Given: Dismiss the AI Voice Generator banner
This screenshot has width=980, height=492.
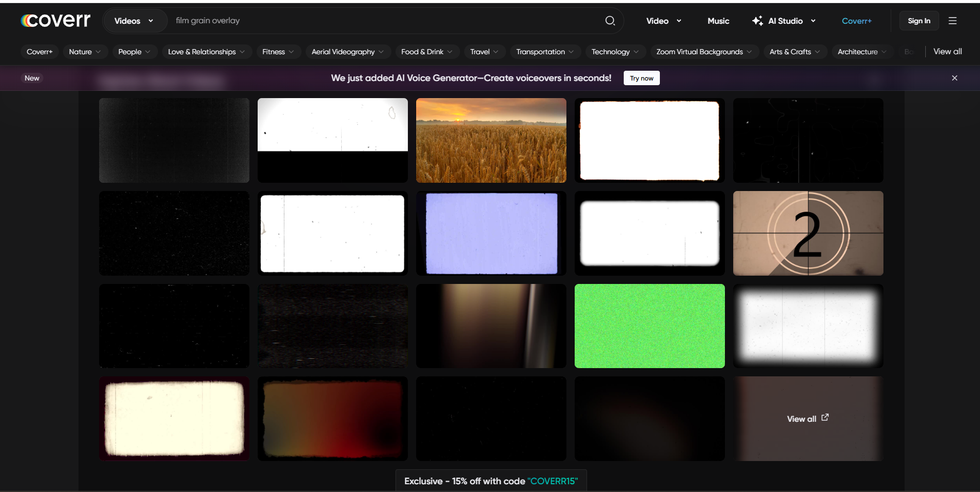Looking at the screenshot, I should [955, 77].
